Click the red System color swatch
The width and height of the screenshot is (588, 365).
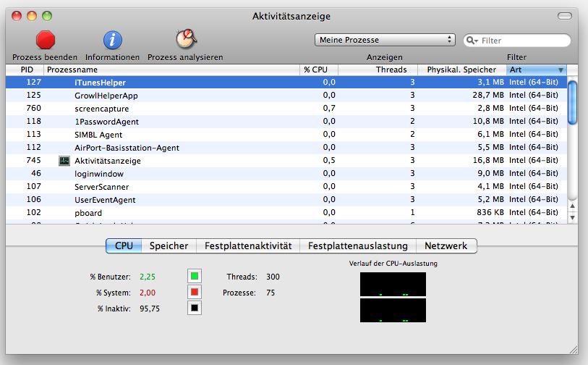(x=195, y=292)
